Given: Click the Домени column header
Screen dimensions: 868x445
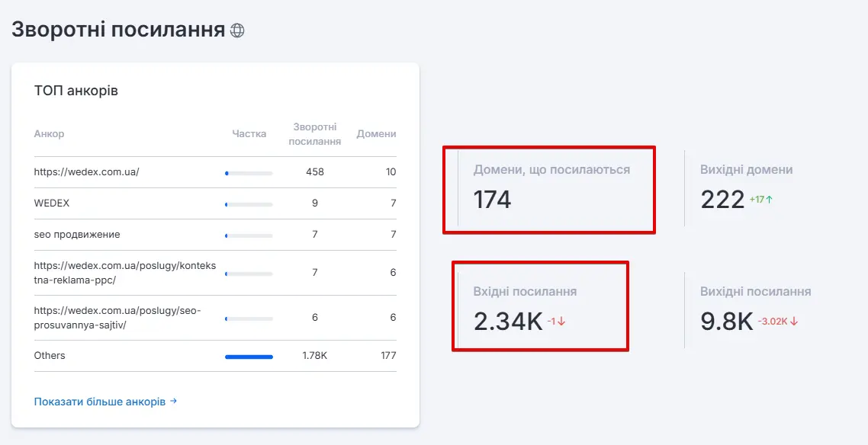Looking at the screenshot, I should pyautogui.click(x=376, y=134).
